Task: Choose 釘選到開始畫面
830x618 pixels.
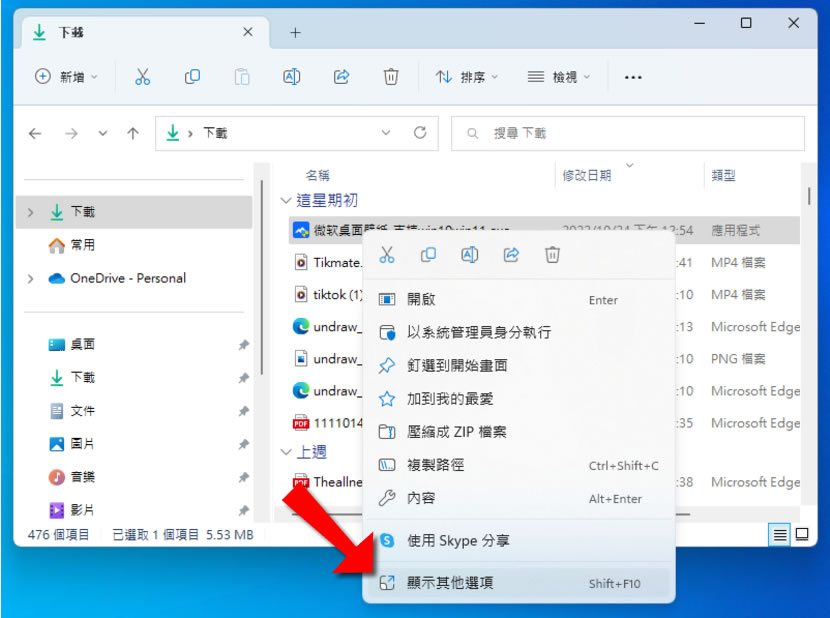Action: click(519, 365)
